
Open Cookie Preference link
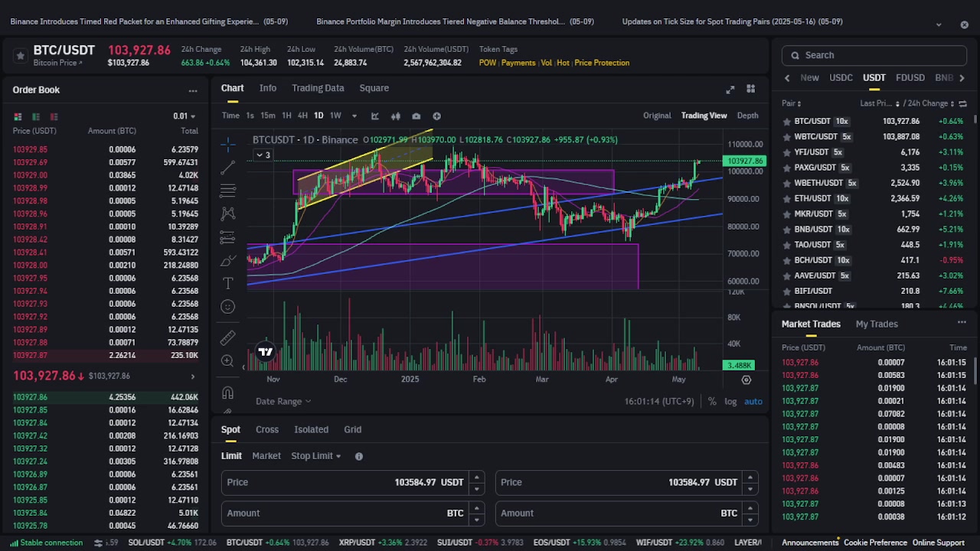875,543
